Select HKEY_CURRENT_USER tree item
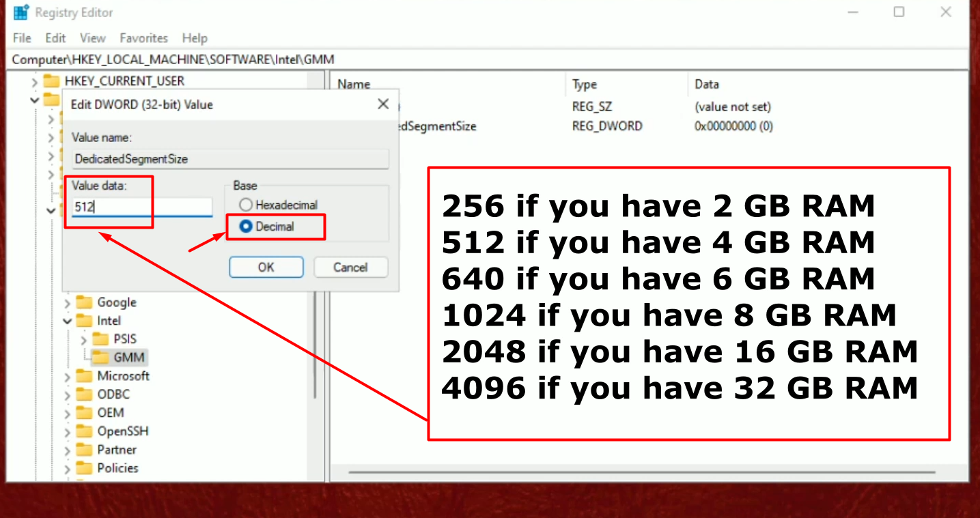 point(124,81)
